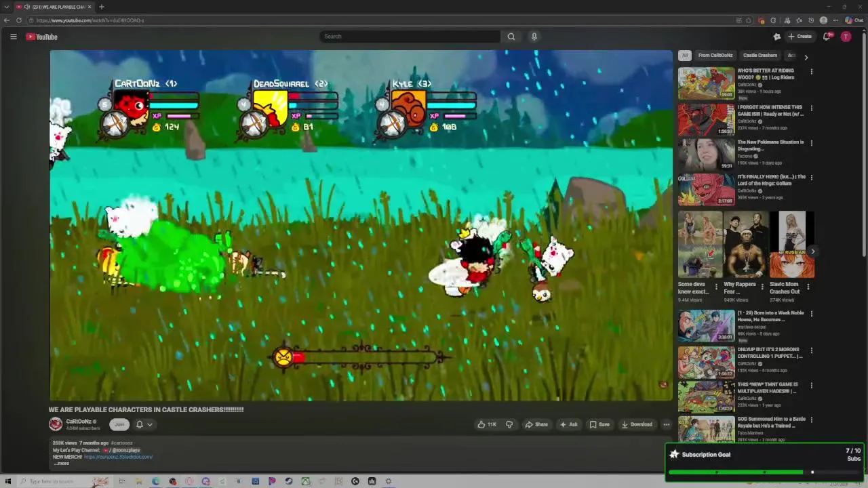This screenshot has height=488, width=868.
Task: Open options for Ready or Not video
Action: [811, 108]
